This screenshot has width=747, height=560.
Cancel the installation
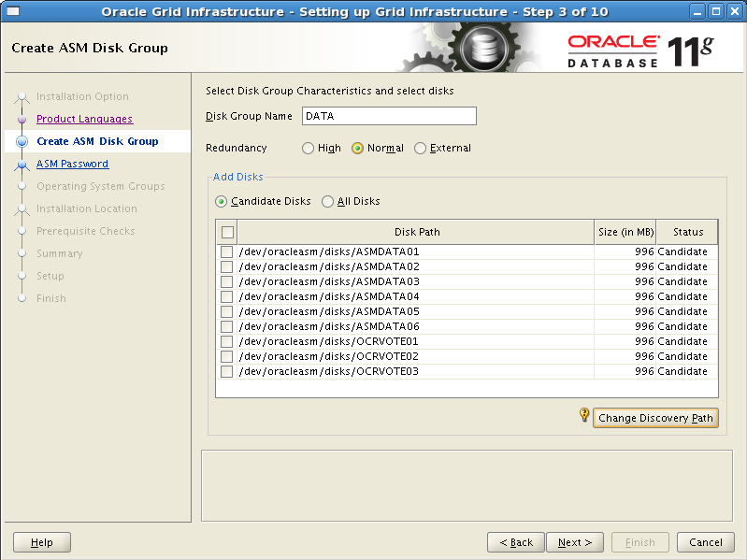click(x=706, y=542)
